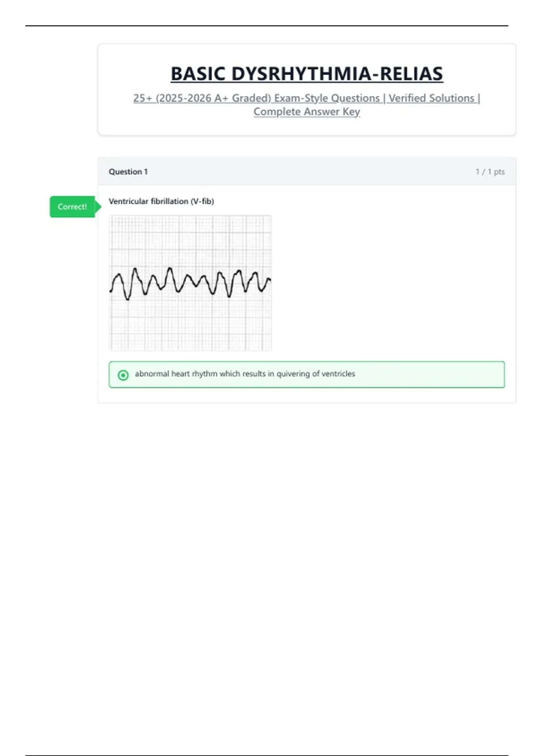Click the 'Complete Answer Key' link text
Image resolution: width=534 pixels, height=756 pixels.
click(x=307, y=112)
